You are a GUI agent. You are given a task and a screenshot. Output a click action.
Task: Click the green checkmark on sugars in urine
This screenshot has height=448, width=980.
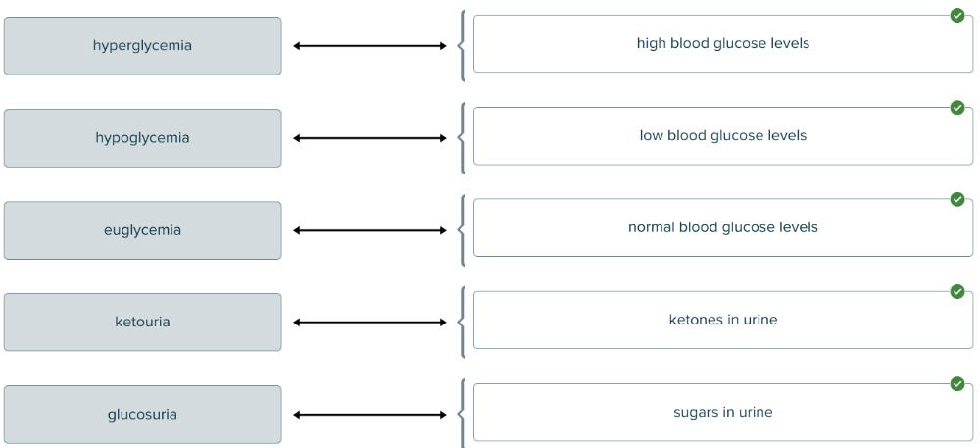pyautogui.click(x=957, y=384)
